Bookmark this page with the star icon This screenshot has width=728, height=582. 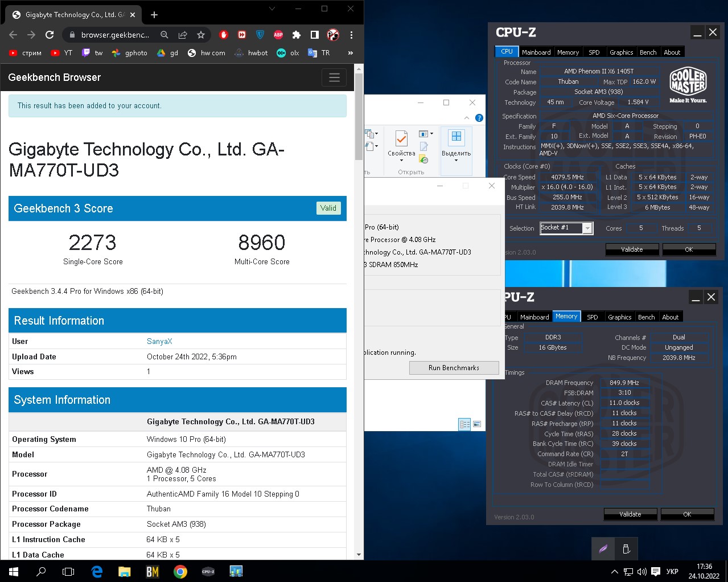pyautogui.click(x=201, y=35)
